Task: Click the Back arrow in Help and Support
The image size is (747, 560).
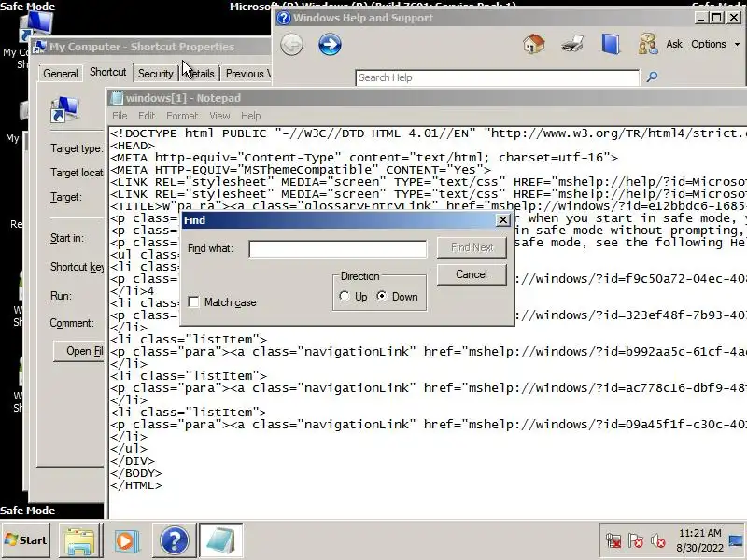Action: click(291, 45)
